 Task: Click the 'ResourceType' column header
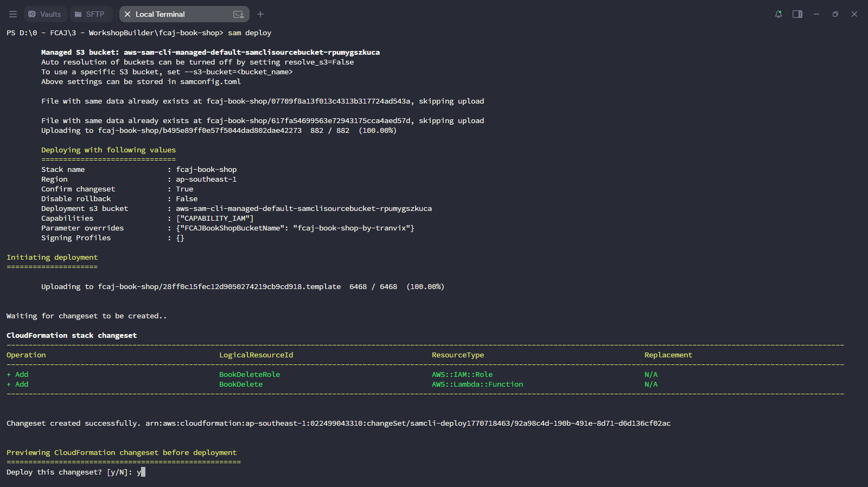(458, 355)
